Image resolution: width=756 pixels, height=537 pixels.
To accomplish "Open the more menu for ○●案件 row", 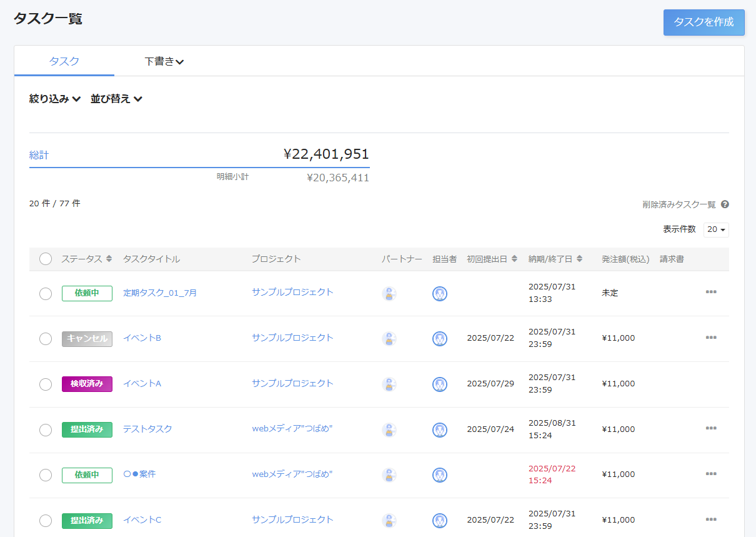I will (x=711, y=474).
